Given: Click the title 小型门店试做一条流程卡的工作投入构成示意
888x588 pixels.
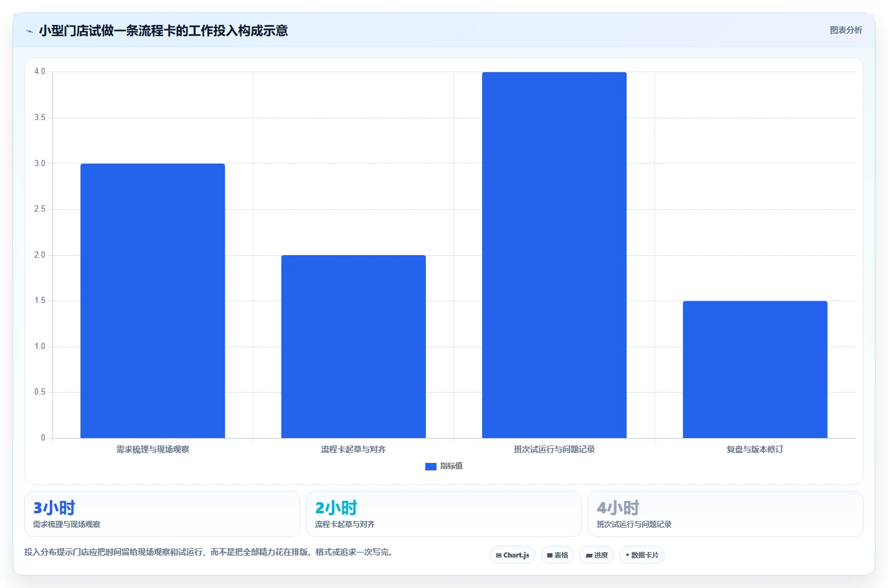Looking at the screenshot, I should tap(163, 30).
